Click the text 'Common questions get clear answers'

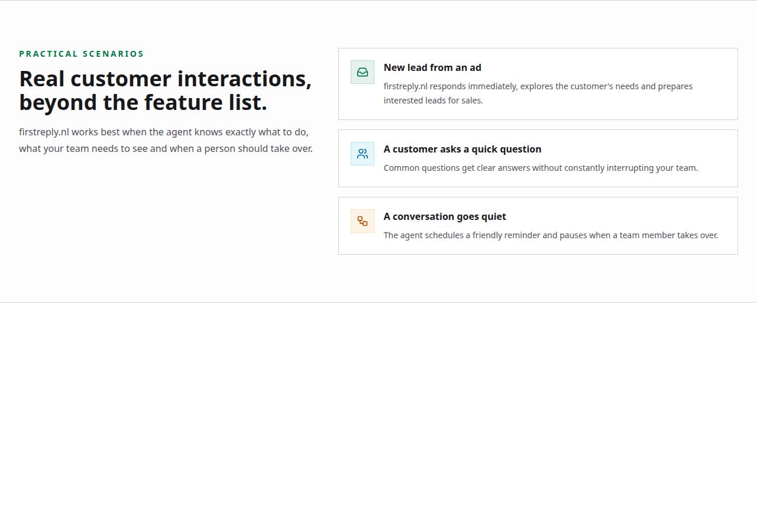tap(541, 168)
